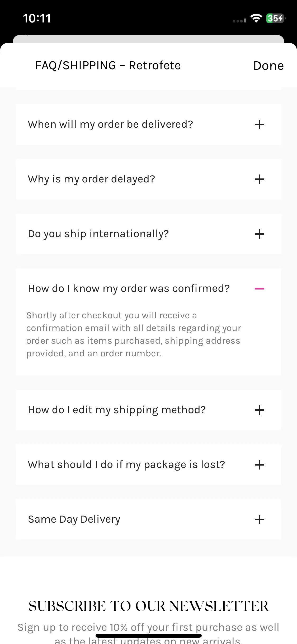This screenshot has height=644, width=297.
Task: Collapse the answer with the pink minus icon
Action: (259, 289)
